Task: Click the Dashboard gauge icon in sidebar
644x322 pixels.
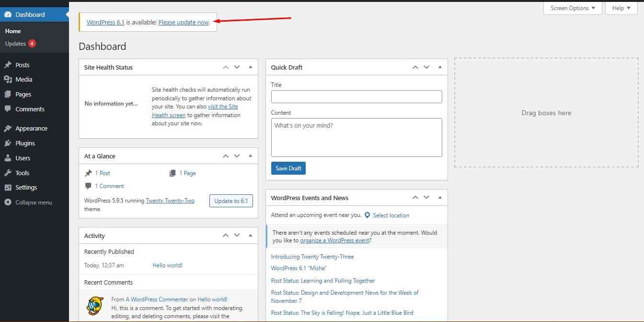Action: click(8, 14)
